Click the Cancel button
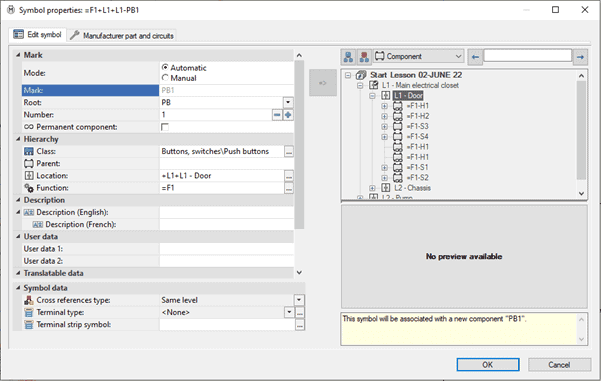This screenshot has width=601, height=381. point(559,365)
